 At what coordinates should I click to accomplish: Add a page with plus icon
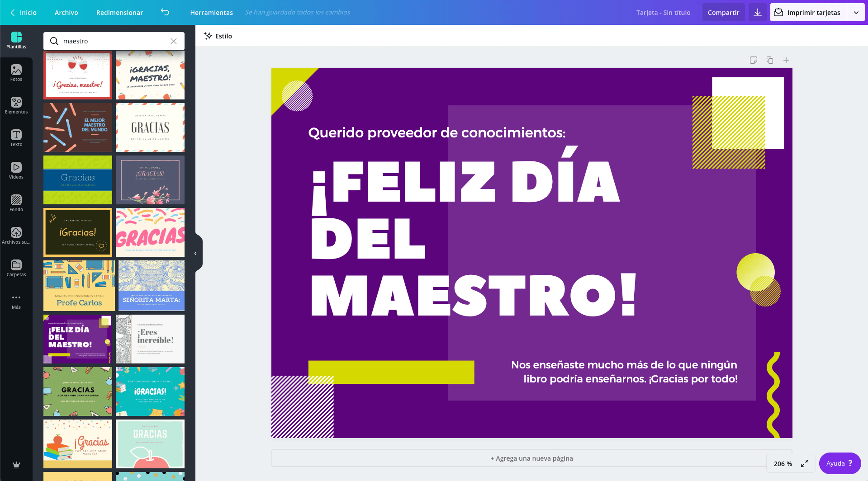click(x=786, y=60)
